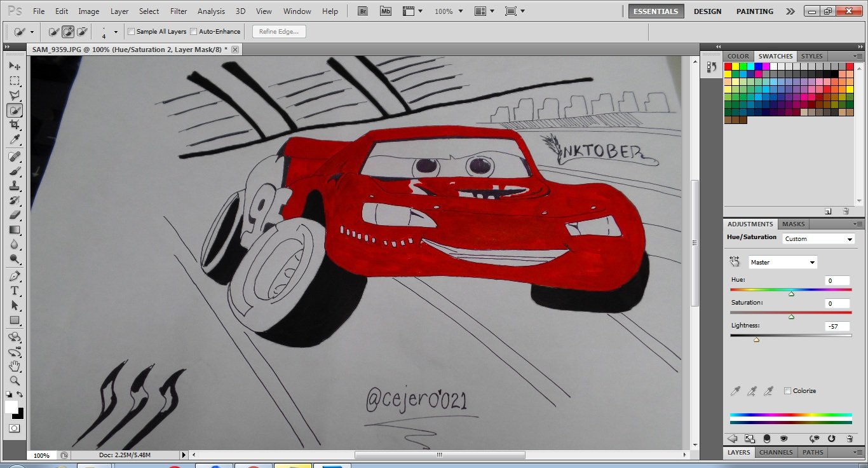
Task: Select the History Brush tool
Action: [x=15, y=201]
